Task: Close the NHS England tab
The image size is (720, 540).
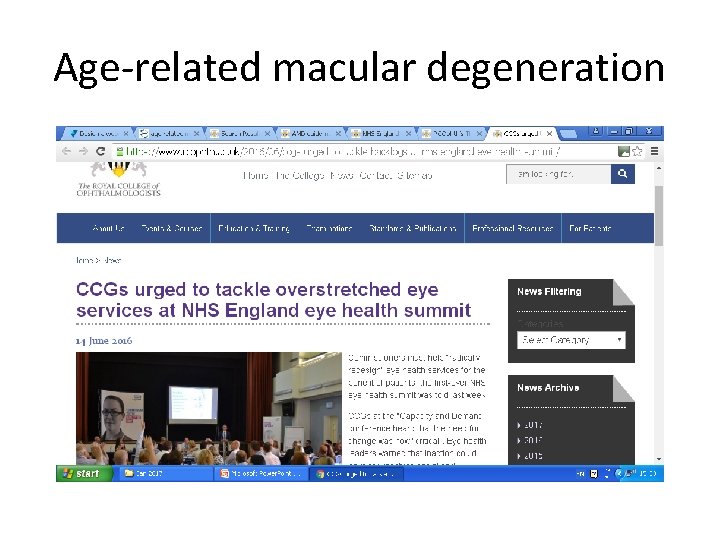Action: (408, 134)
